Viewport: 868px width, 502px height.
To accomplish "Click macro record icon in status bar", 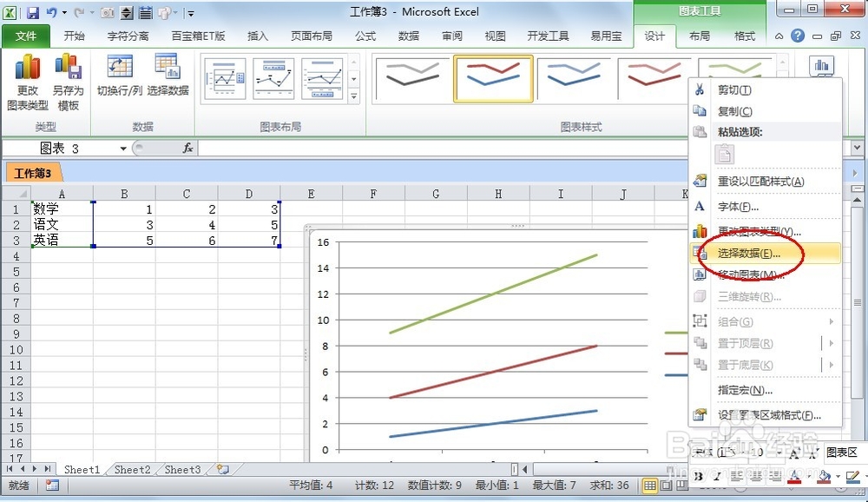I will (x=52, y=485).
